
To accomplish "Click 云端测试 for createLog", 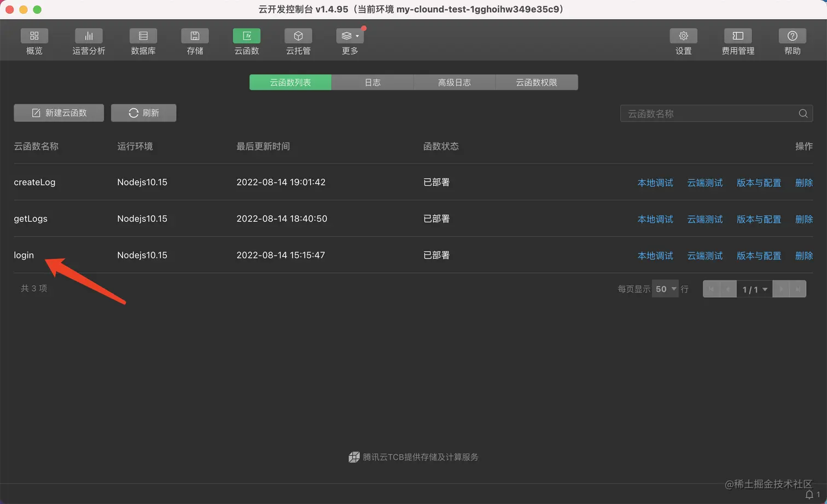I will [x=705, y=183].
